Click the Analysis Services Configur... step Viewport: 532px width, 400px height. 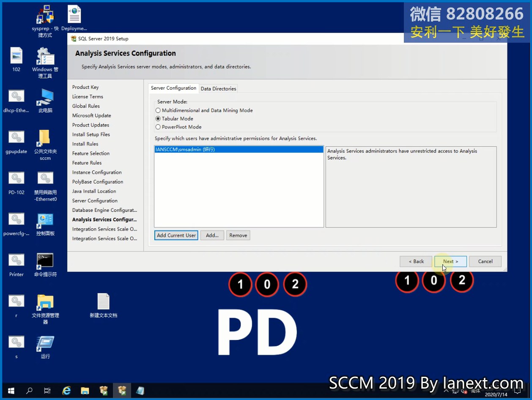tap(104, 219)
